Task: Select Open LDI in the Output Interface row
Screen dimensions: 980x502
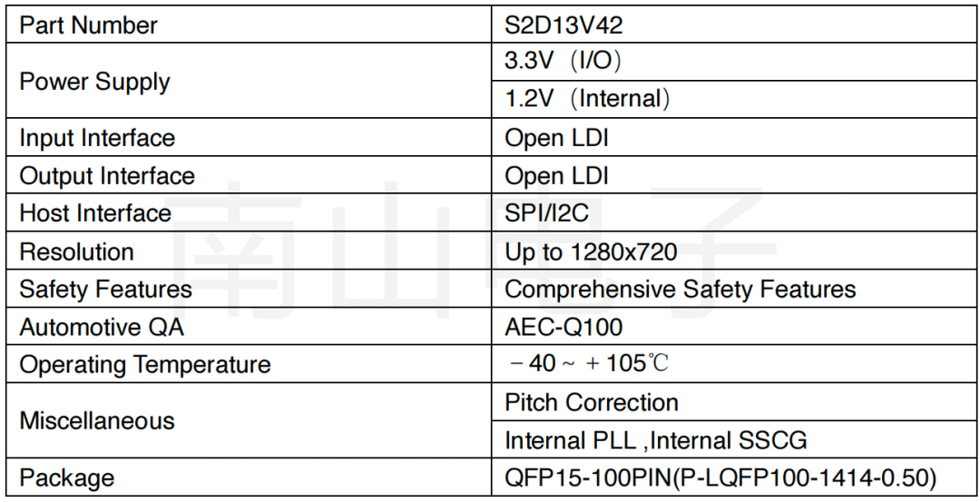Action: (x=556, y=176)
